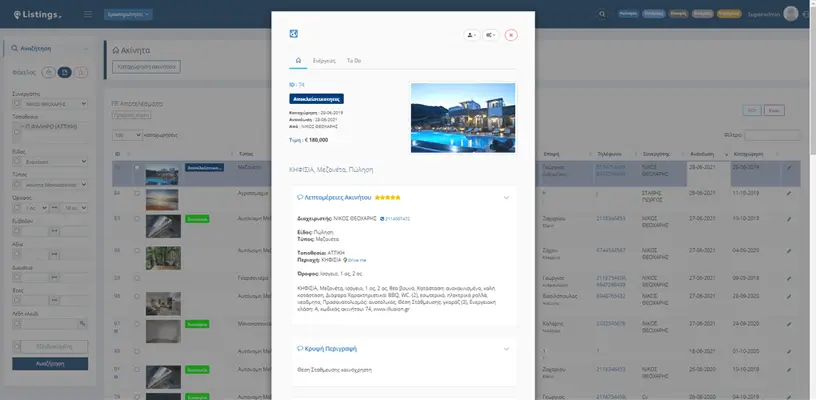Viewport: 816px width, 400px height.
Task: Open the user dropdown in the modal header
Action: point(471,35)
